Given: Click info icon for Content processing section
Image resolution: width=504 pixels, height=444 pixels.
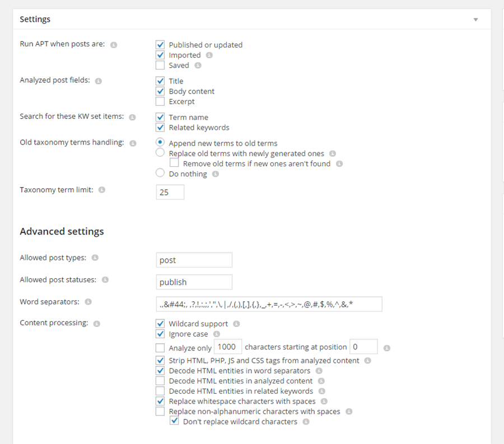Looking at the screenshot, I should point(96,323).
